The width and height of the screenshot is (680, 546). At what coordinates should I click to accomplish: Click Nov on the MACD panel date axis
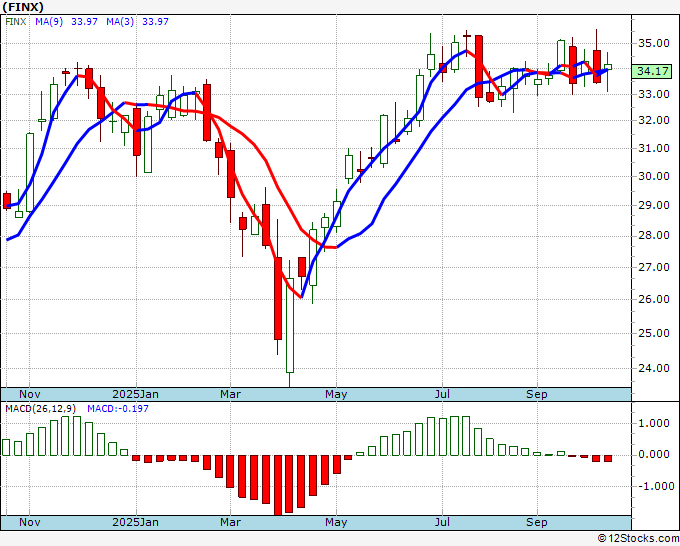[x=30, y=522]
